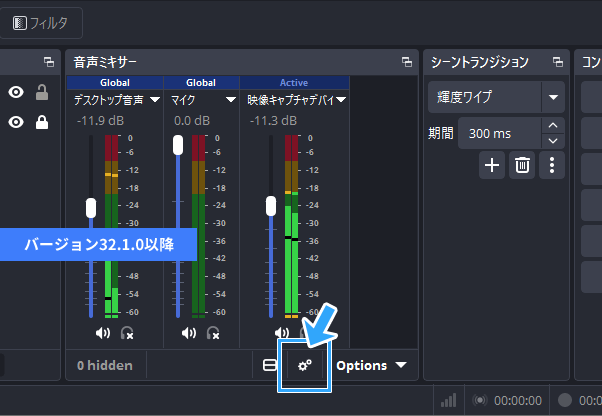Switch the mixer layout toggle icon
Viewport: 602px width, 416px height.
tap(270, 365)
